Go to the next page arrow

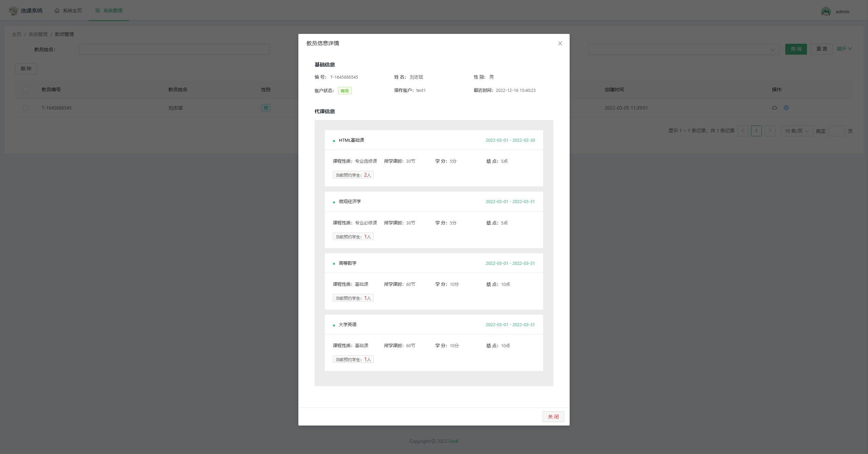point(770,131)
